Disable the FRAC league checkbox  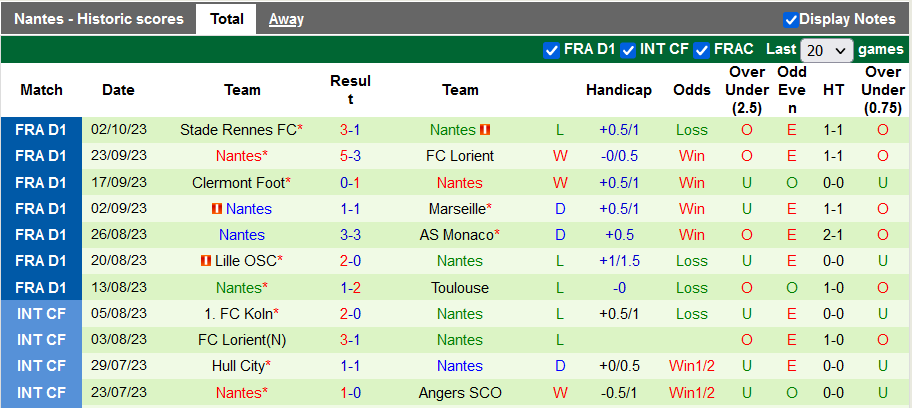(702, 50)
